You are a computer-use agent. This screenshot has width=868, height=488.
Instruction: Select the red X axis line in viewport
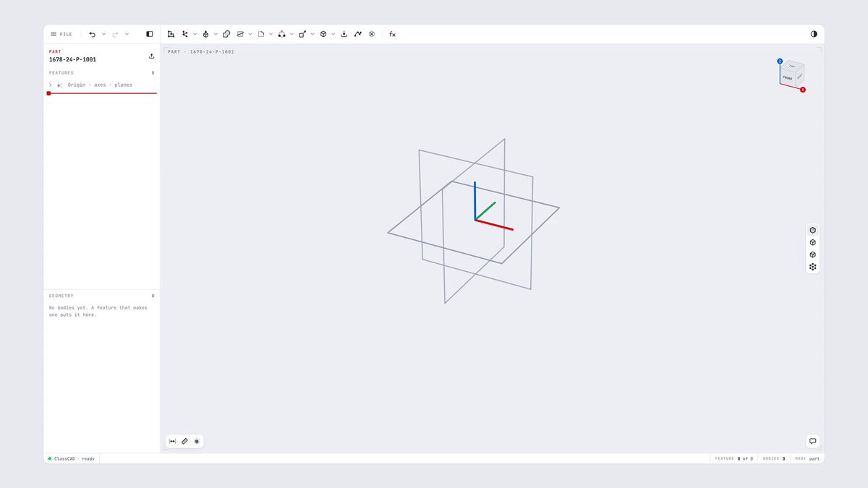click(x=495, y=225)
